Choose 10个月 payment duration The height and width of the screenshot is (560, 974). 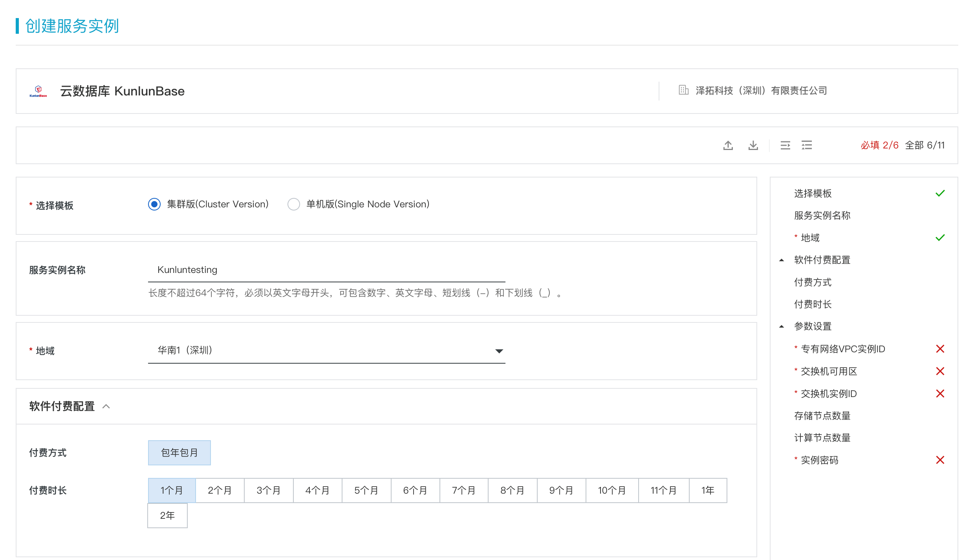click(612, 490)
